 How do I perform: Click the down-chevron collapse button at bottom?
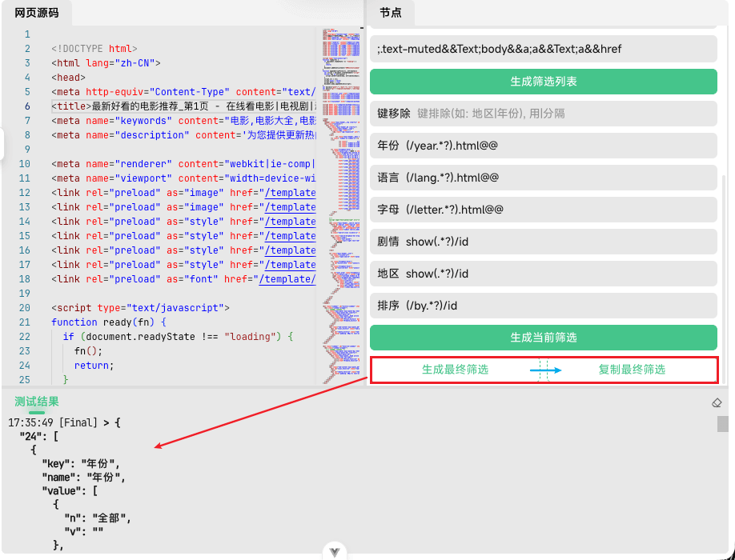(x=335, y=551)
